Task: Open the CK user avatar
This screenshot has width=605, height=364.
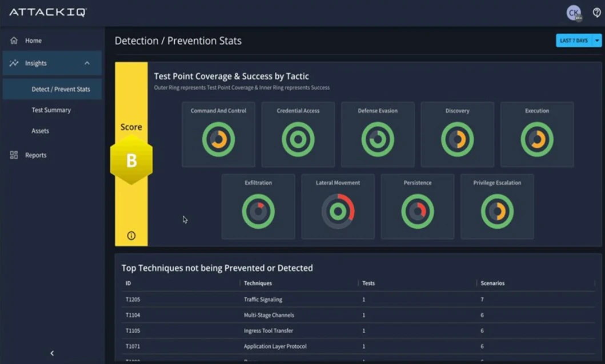Action: pos(574,13)
